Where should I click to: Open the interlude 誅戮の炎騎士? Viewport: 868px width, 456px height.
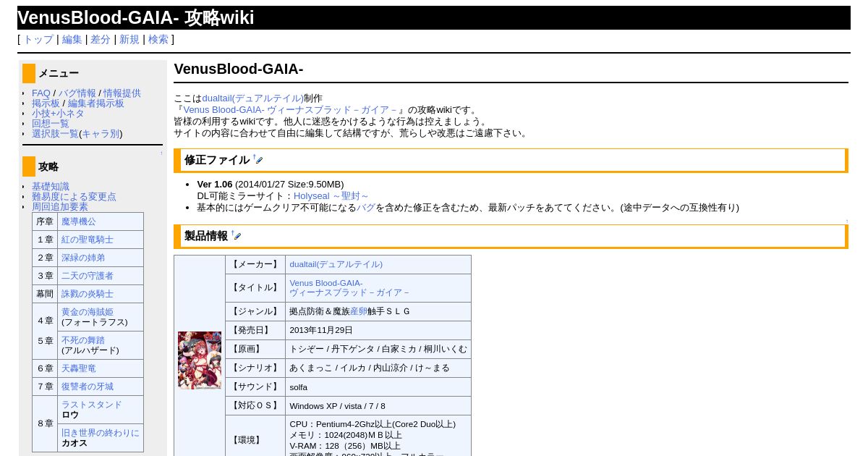click(x=88, y=294)
